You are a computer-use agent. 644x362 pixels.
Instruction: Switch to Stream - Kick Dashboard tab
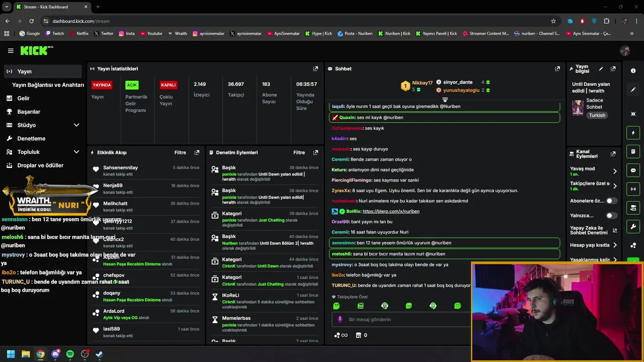pos(52,7)
